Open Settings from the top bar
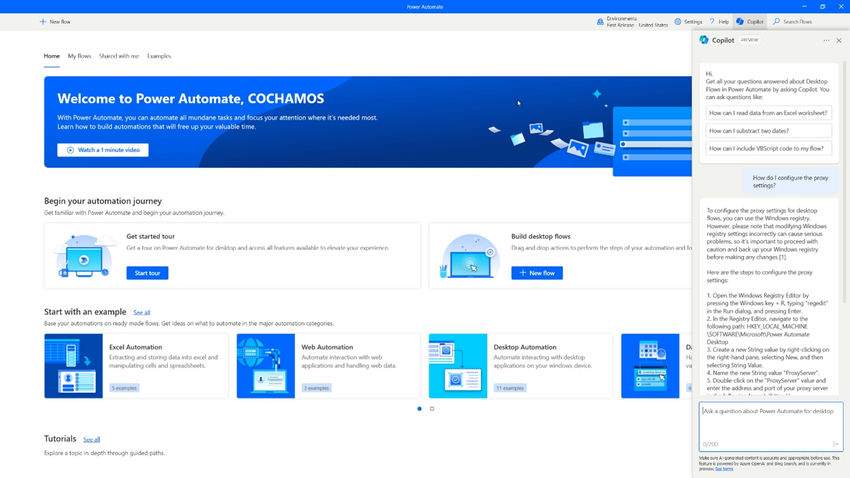Screen dimensions: 850x478 pos(688,22)
